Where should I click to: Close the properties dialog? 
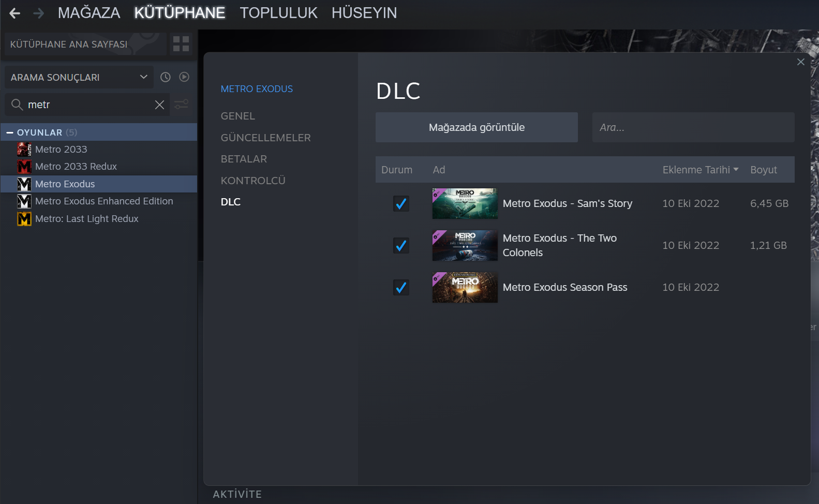[x=801, y=62]
